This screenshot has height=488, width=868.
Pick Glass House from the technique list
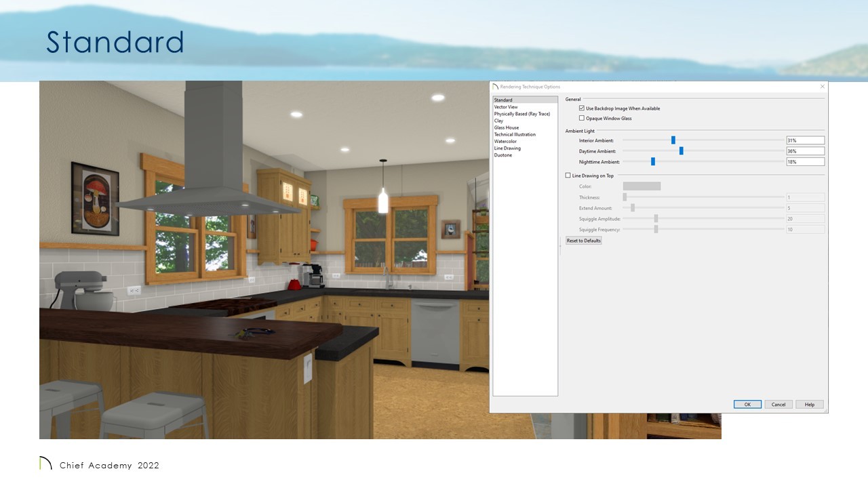506,127
